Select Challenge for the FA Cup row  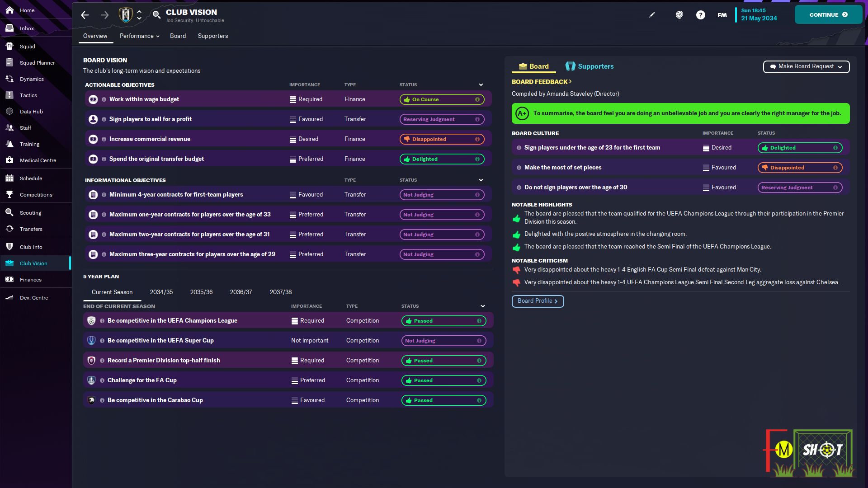[288, 380]
